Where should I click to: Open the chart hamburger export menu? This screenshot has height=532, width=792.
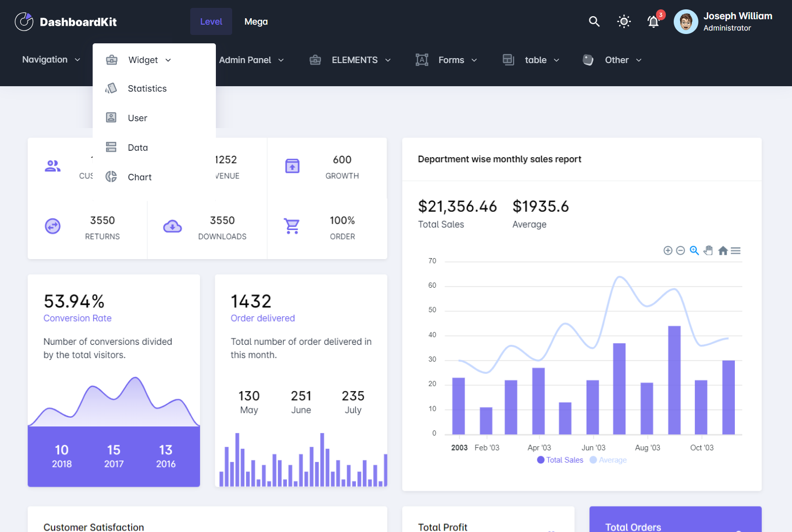(736, 251)
